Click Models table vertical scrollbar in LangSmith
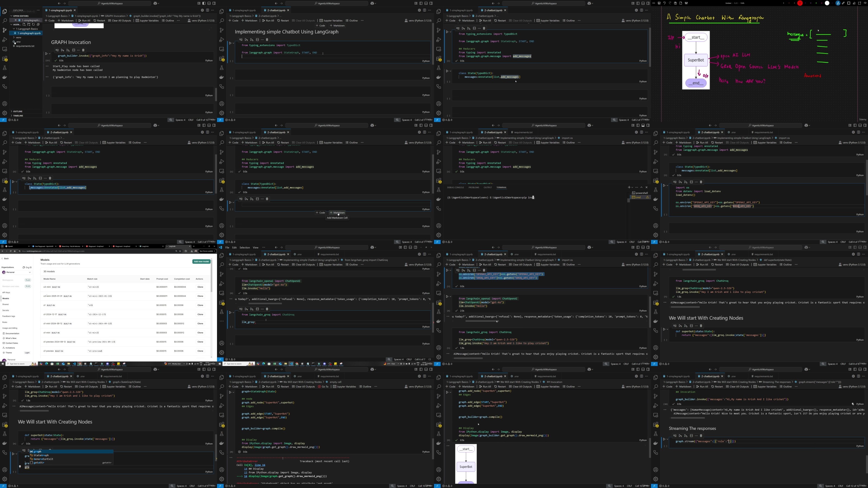The height and width of the screenshot is (488, 868). click(211, 276)
